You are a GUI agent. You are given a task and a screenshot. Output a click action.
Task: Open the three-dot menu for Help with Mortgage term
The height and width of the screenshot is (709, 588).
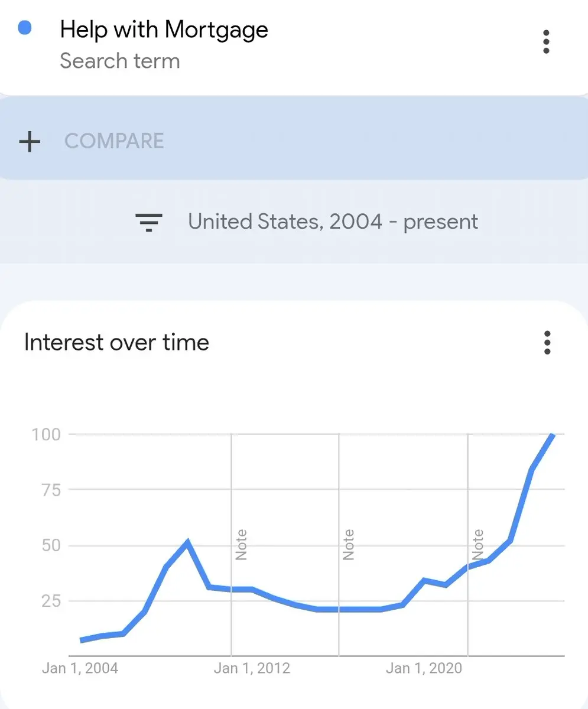[x=546, y=42]
